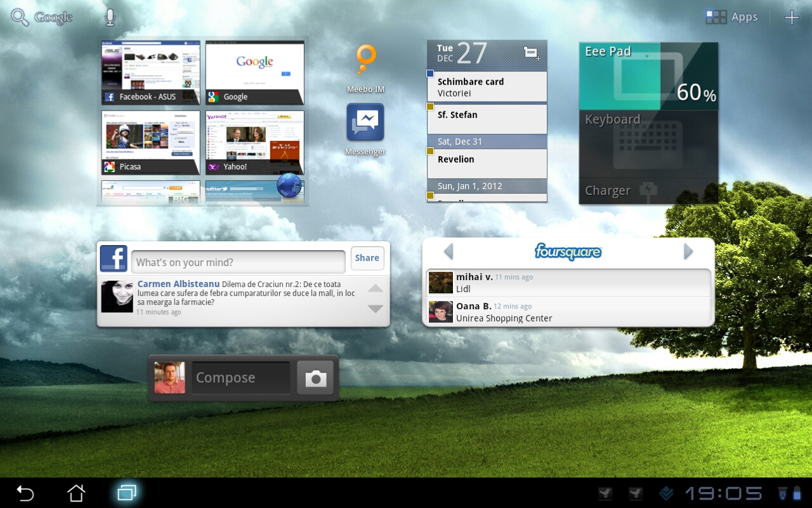Tap the Home navigation button
The image size is (812, 508).
click(76, 493)
